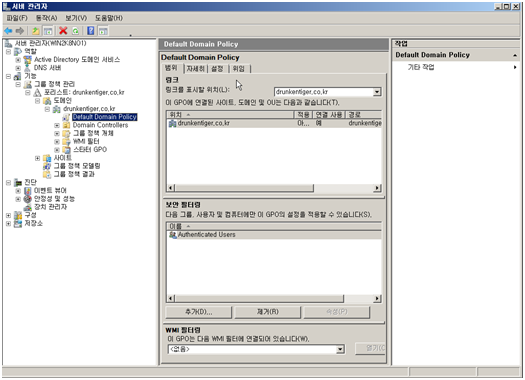Click the Show/Hide console tree icon
The width and height of the screenshot is (525, 380).
[48, 31]
